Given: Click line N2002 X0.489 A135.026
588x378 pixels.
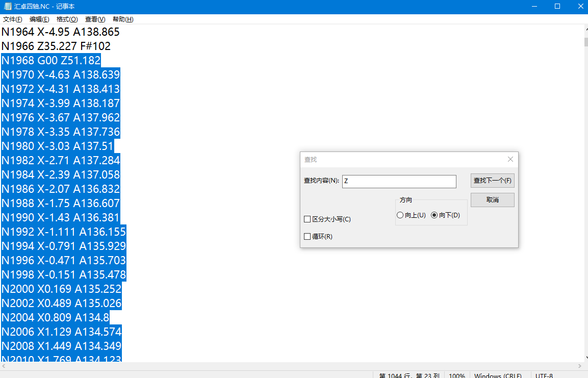Looking at the screenshot, I should point(62,303).
